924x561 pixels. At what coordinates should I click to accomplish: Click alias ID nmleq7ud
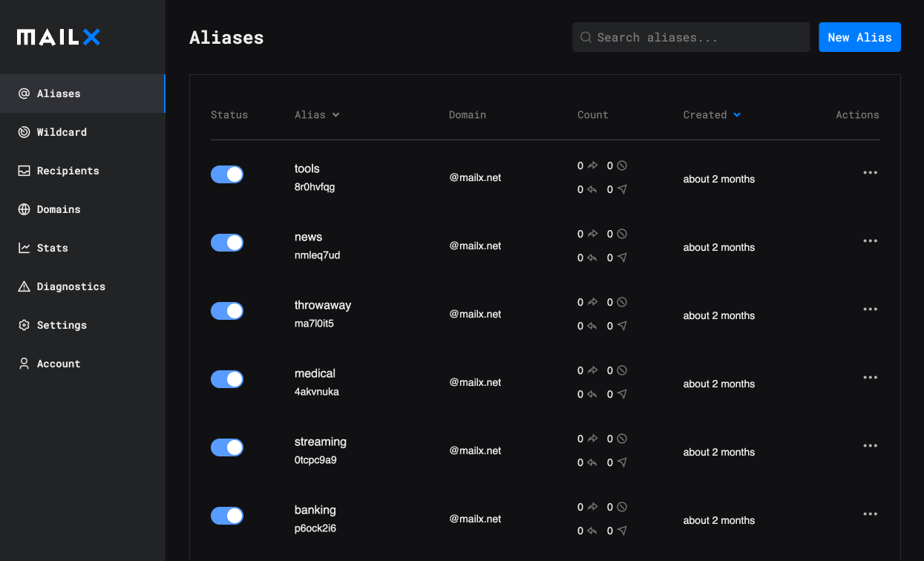[318, 255]
